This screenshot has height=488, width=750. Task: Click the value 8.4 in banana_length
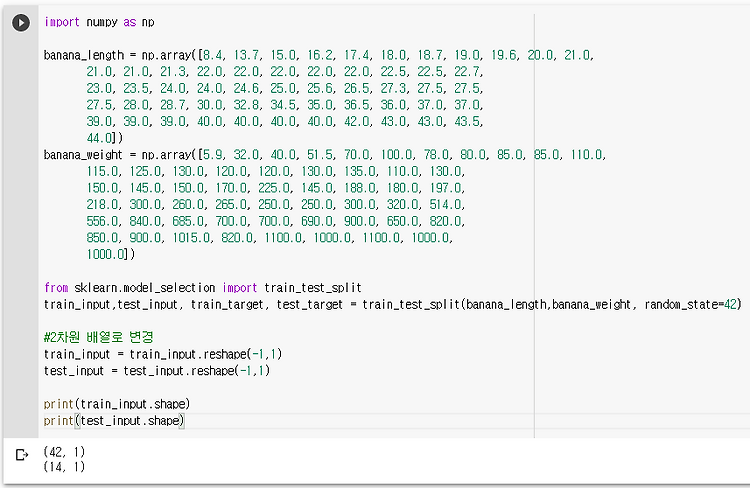(212, 55)
